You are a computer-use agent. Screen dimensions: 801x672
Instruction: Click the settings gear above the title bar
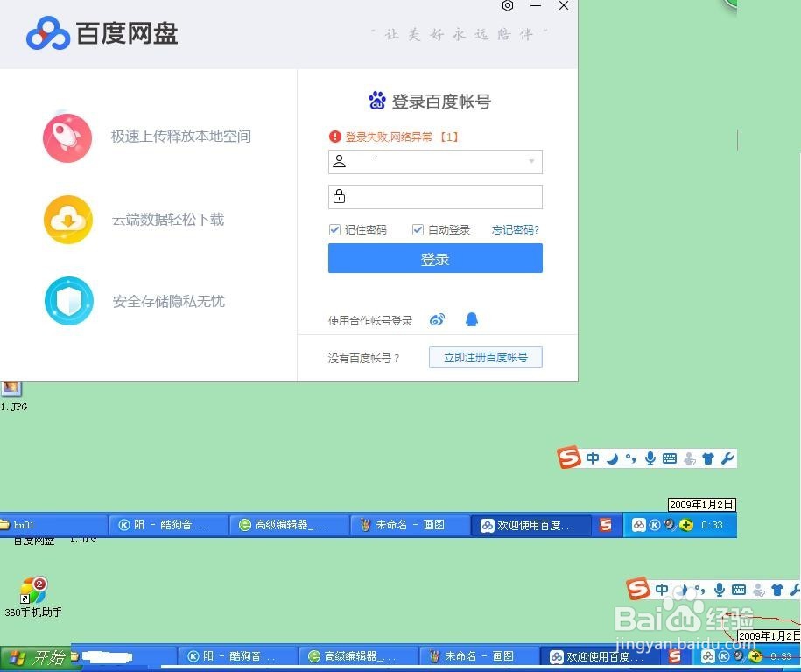[x=508, y=6]
